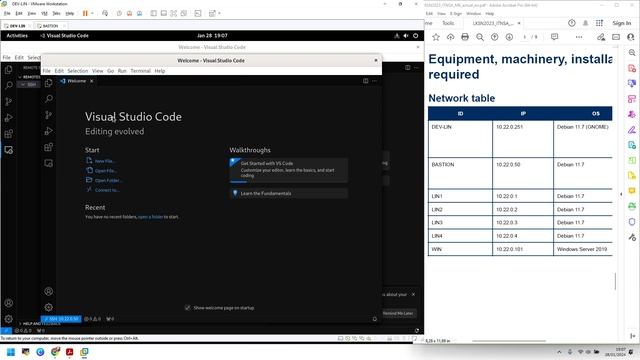The height and width of the screenshot is (360, 640).
Task: Click VMware send Ctrl+Alt+Del icon
Action: pyautogui.click(x=105, y=13)
